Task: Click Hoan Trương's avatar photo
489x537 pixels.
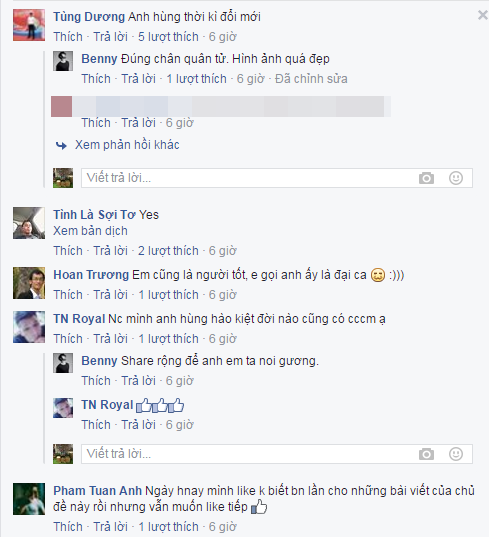Action: (x=29, y=283)
